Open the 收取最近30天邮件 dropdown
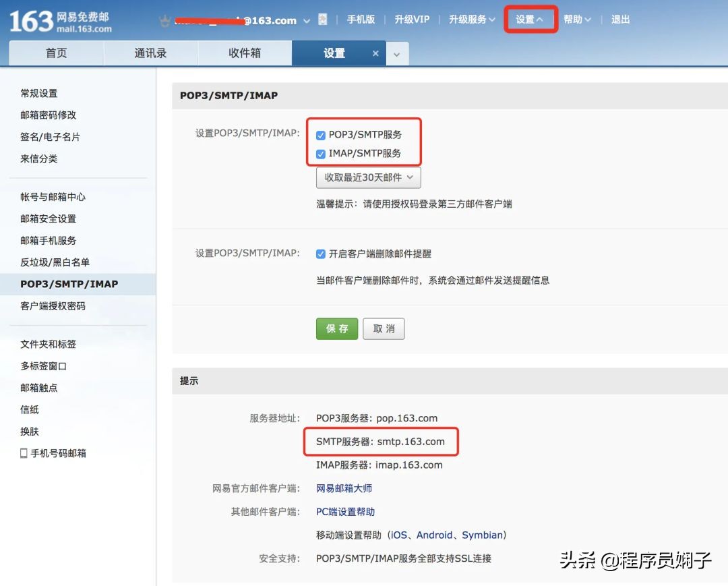 (x=368, y=177)
